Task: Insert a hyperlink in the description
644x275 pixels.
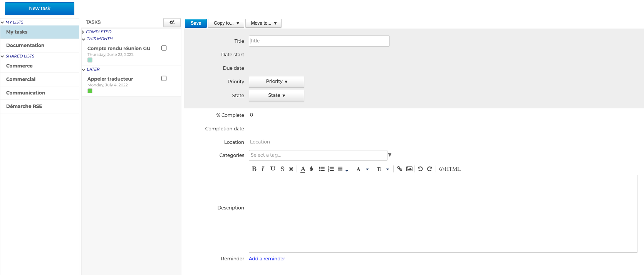Action: click(x=399, y=169)
